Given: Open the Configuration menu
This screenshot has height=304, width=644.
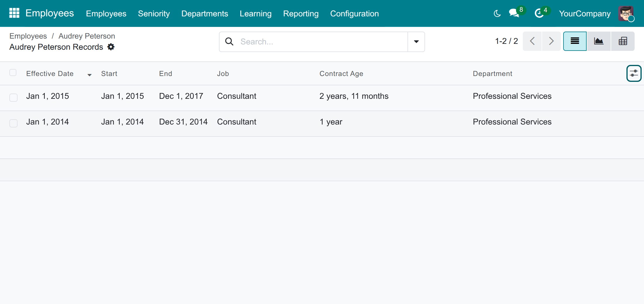Looking at the screenshot, I should (354, 13).
